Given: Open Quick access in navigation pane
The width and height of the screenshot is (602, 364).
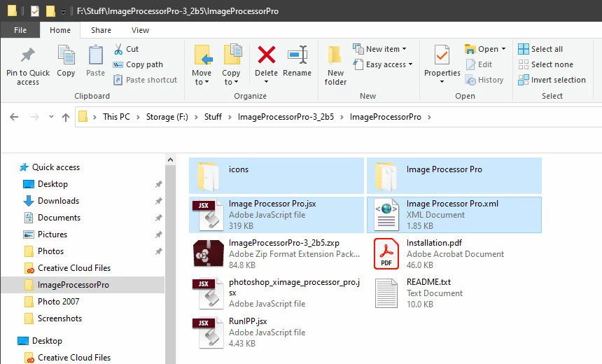Looking at the screenshot, I should (x=56, y=167).
